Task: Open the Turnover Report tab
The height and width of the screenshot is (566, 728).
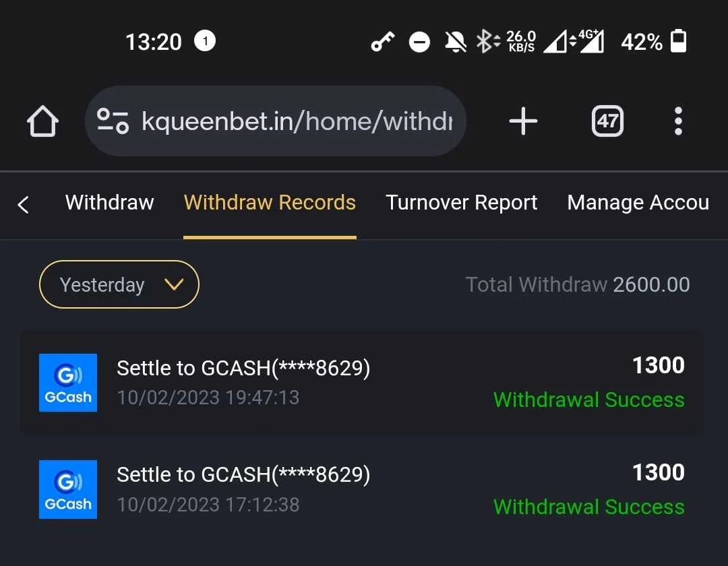Action: point(462,202)
